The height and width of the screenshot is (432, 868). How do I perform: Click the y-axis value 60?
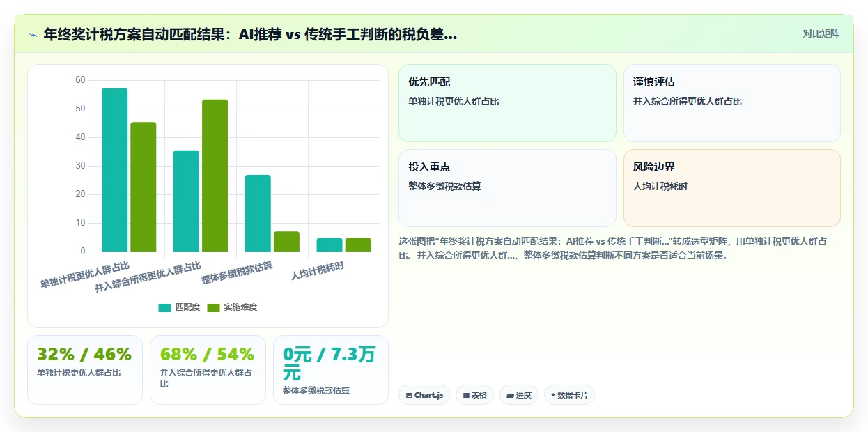coord(80,80)
